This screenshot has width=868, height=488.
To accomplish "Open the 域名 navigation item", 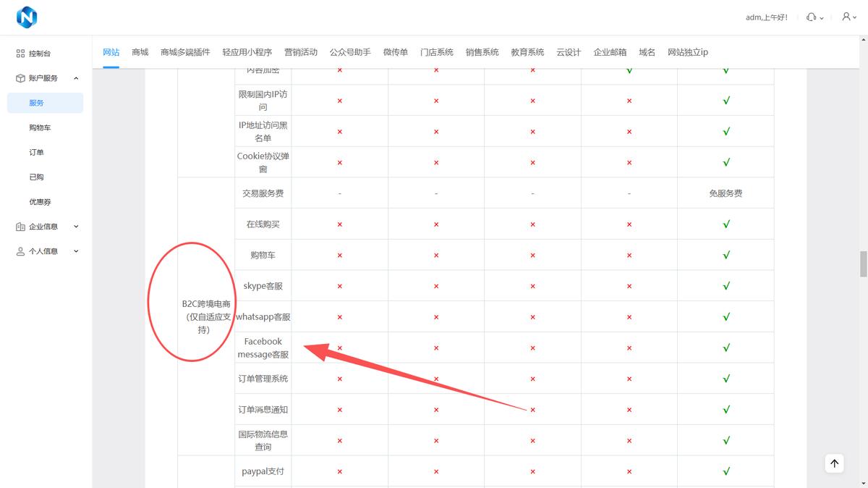I will click(647, 51).
